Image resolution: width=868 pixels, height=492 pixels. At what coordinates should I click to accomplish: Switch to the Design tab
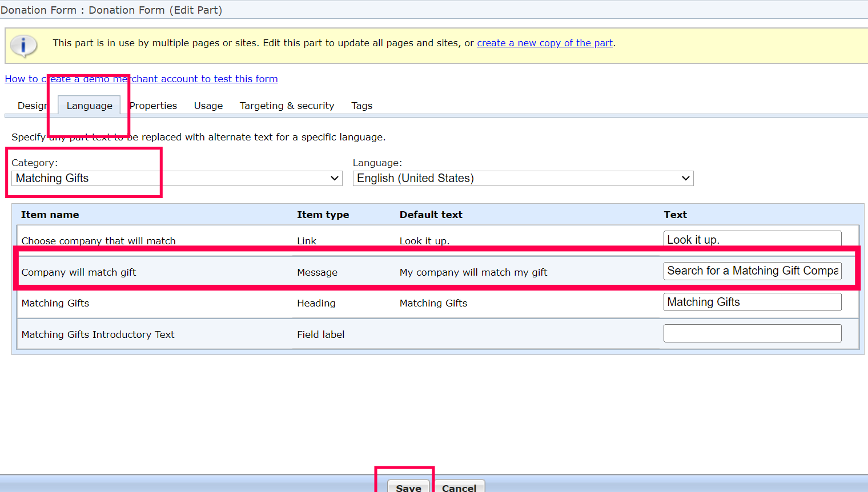(32, 106)
